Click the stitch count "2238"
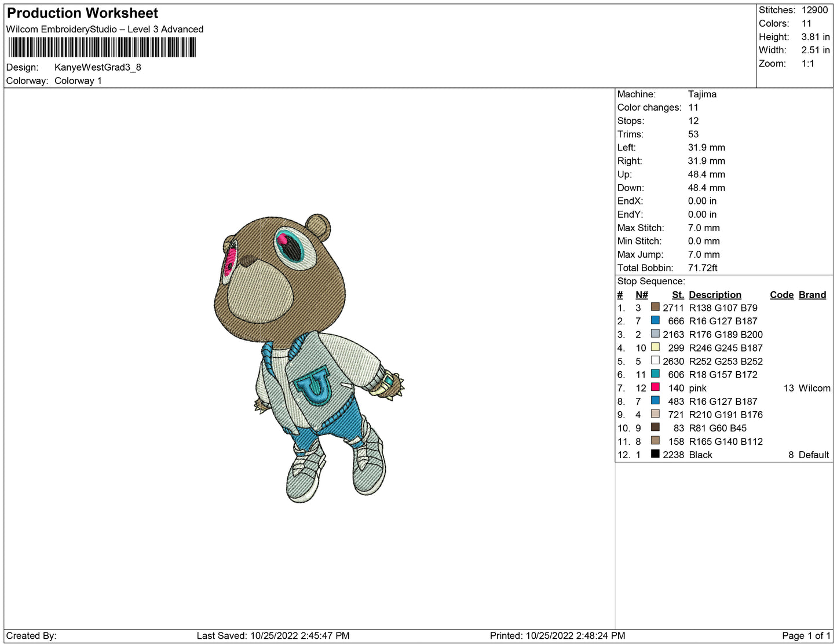This screenshot has height=644, width=837. click(x=674, y=455)
